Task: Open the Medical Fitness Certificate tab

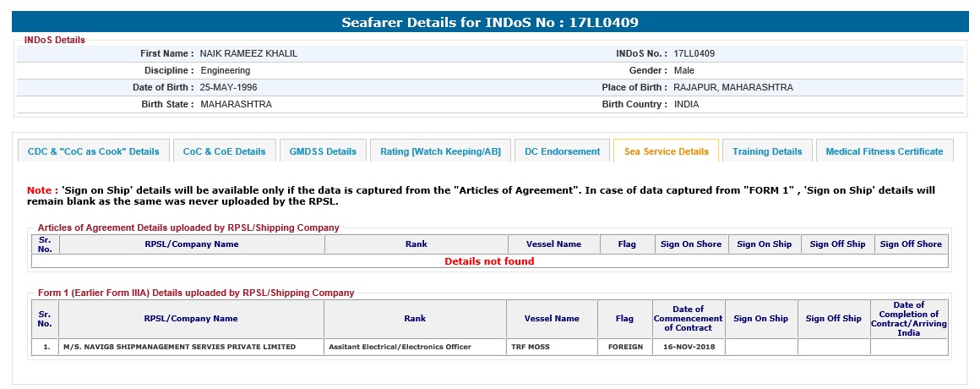Action: [x=884, y=151]
